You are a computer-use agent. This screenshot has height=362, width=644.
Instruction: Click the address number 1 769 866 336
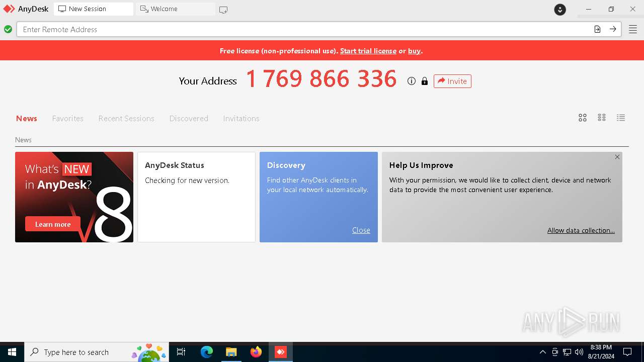click(321, 79)
